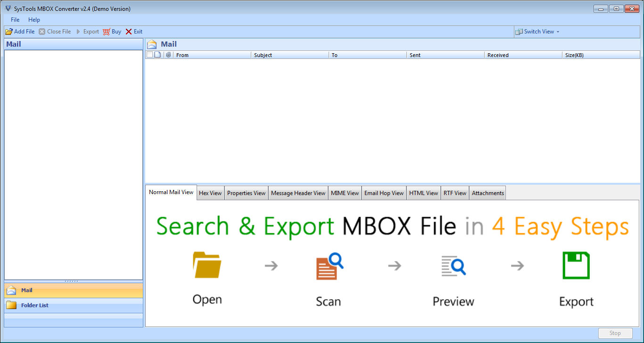Switch to the Message Header View tab

click(x=298, y=193)
